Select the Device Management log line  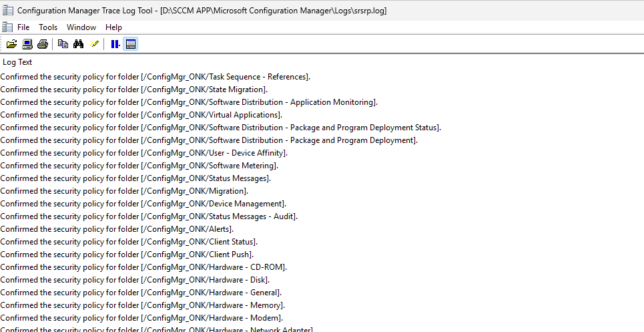click(143, 204)
